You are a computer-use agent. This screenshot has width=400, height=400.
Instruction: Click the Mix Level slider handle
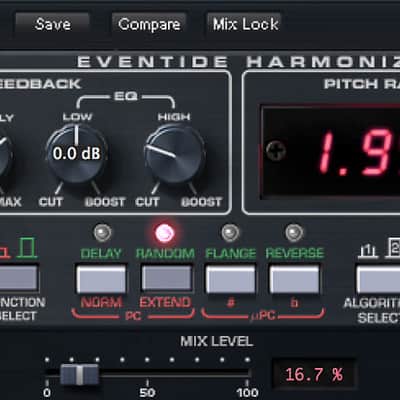click(79, 375)
